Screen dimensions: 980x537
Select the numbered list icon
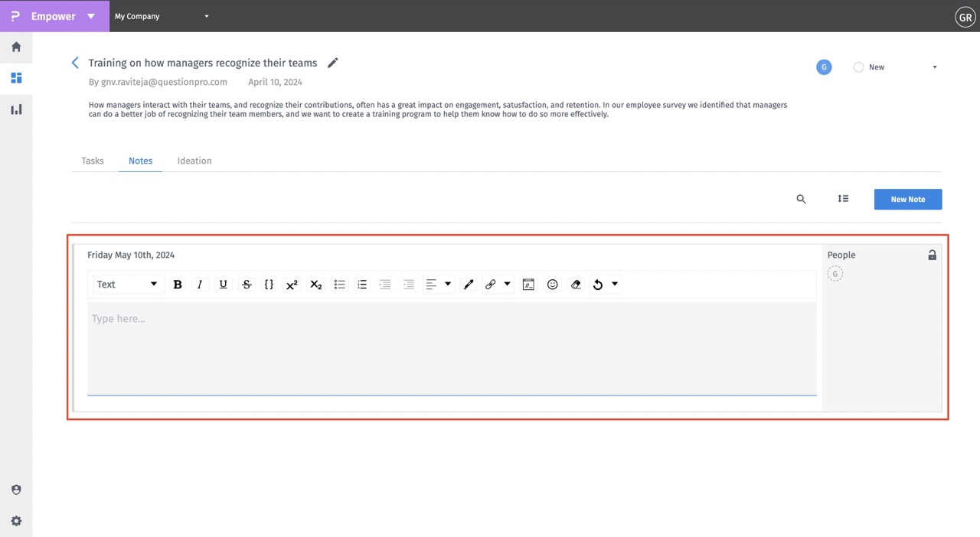point(362,284)
